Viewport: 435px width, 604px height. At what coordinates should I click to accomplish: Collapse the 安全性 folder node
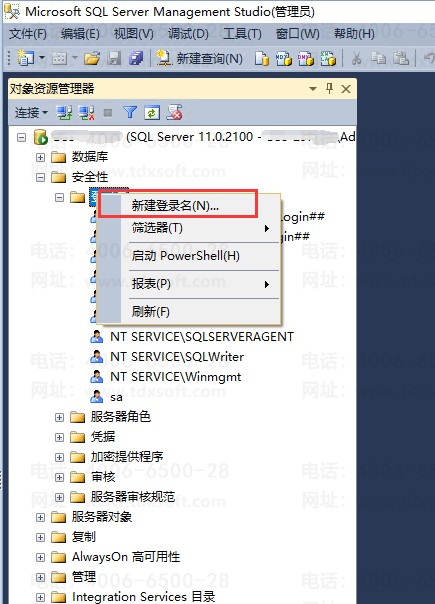point(40,177)
